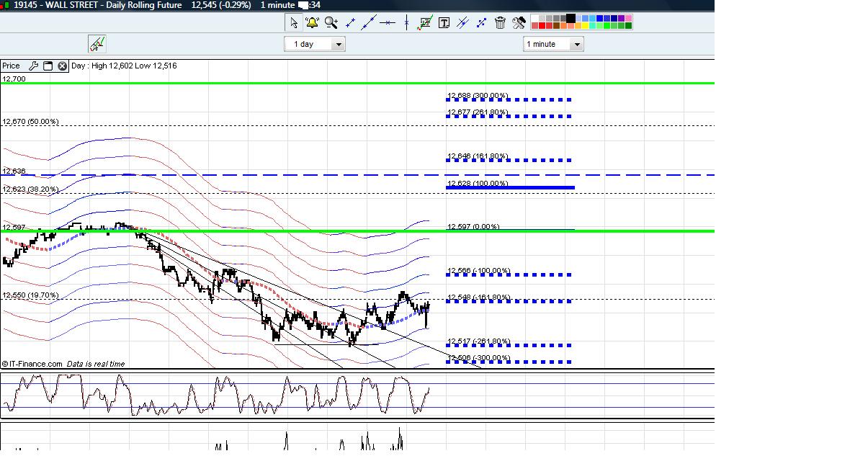Viewport: 868px width, 474px height.
Task: Select the short line segment drawing tool
Action: pyautogui.click(x=350, y=23)
